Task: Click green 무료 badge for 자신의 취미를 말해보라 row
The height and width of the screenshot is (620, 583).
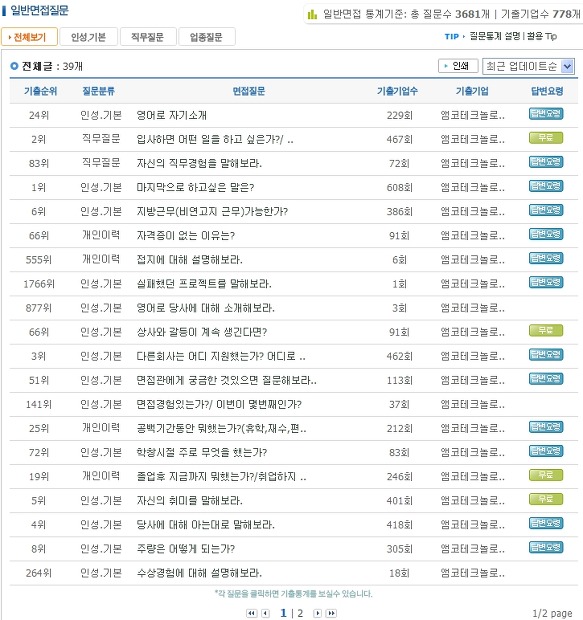Action: (x=546, y=499)
